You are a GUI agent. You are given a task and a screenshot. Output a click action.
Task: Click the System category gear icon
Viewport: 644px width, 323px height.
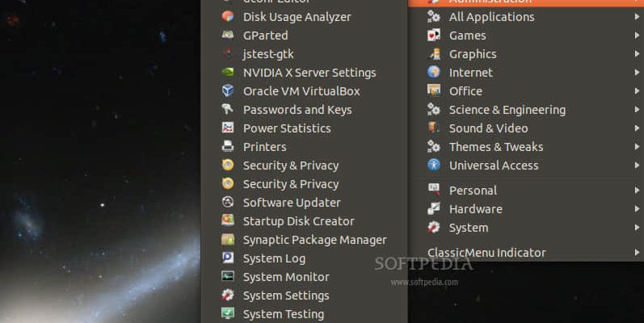click(434, 227)
